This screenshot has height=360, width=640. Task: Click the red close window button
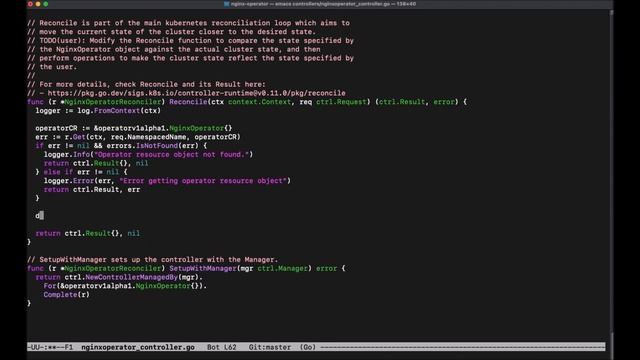(x=30, y=4)
